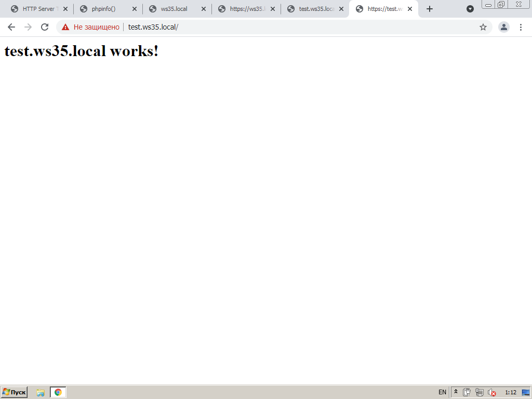Viewport: 532px width, 399px height.
Task: Close the phpinfo() tab
Action: (x=135, y=9)
